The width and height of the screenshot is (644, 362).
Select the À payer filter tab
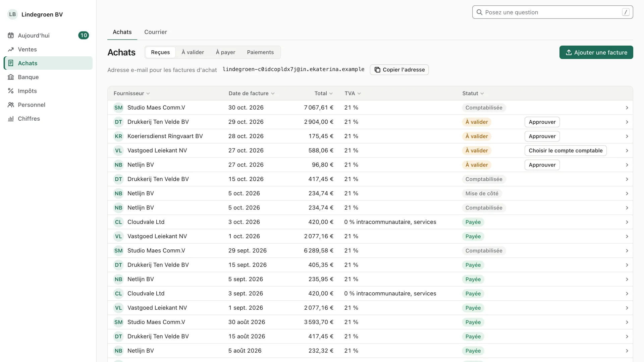[225, 52]
